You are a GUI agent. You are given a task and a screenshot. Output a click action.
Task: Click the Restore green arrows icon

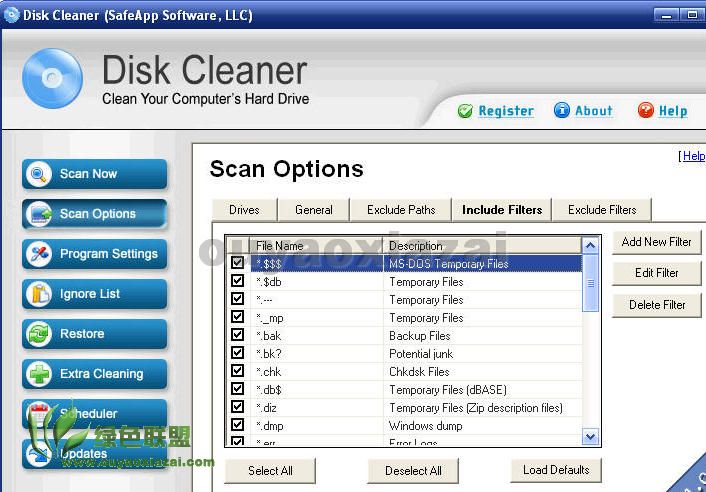(x=39, y=334)
